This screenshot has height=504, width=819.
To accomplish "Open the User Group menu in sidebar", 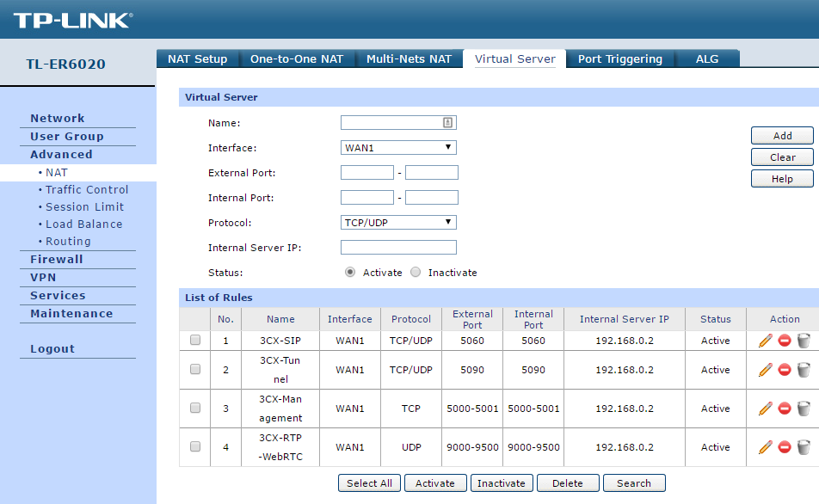I will tap(67, 136).
